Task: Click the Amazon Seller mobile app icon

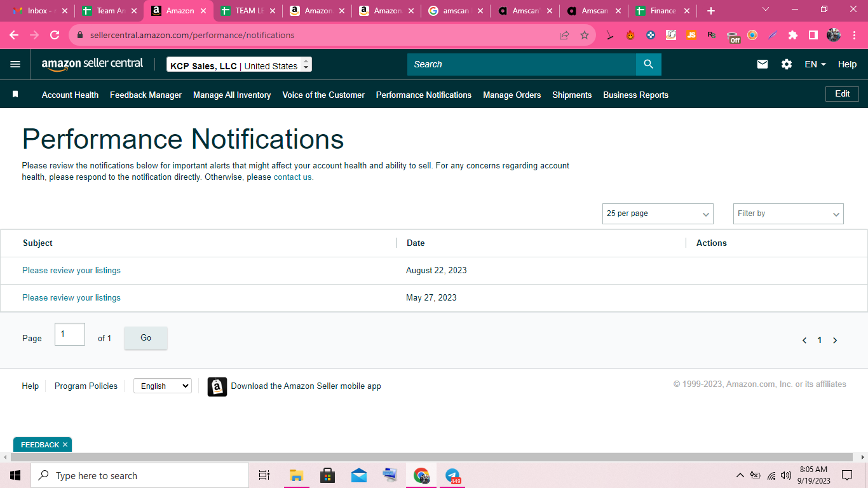Action: pos(217,386)
